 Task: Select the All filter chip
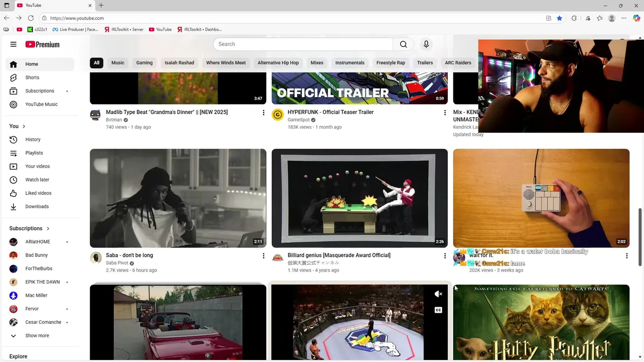97,63
